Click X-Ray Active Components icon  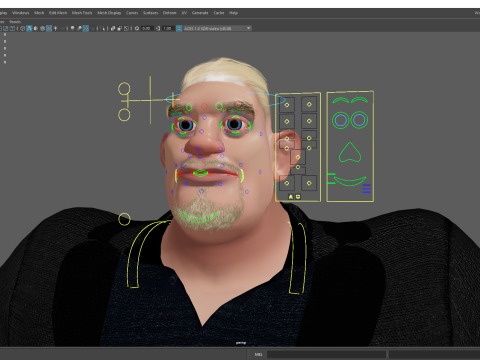click(x=120, y=28)
